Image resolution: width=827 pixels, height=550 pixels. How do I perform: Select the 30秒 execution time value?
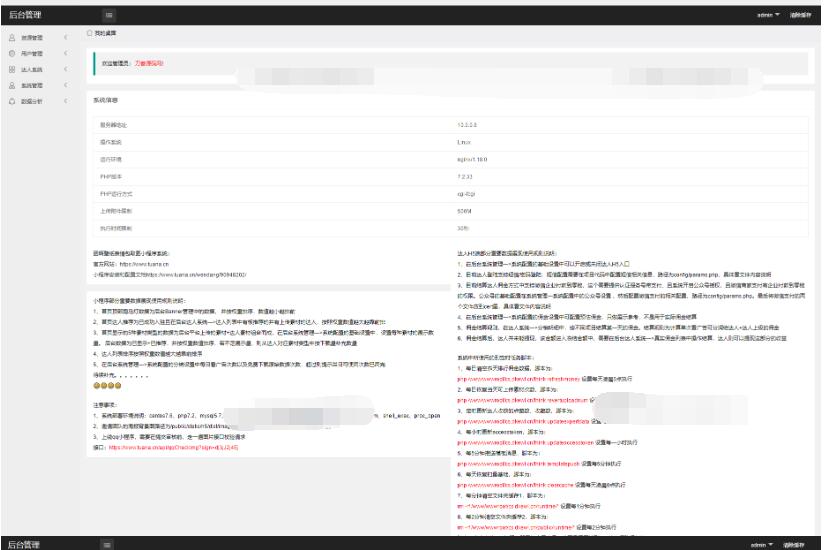point(463,228)
